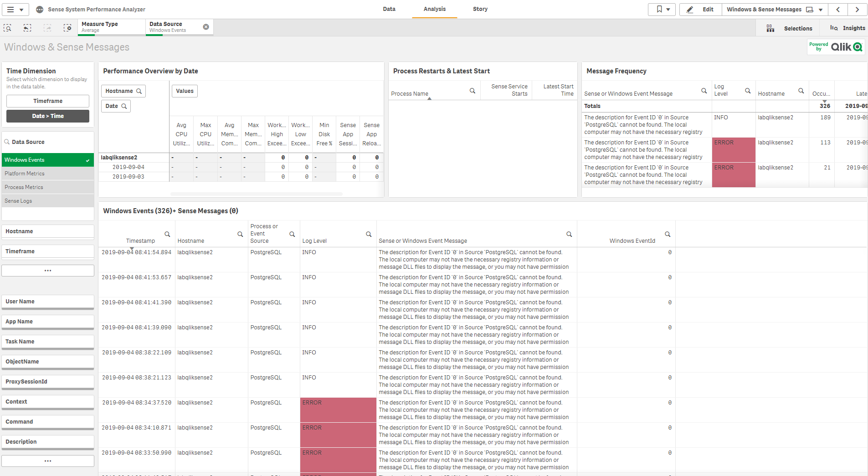Open the Values selector in Performance Overview
Image resolution: width=868 pixels, height=476 pixels.
click(x=184, y=91)
